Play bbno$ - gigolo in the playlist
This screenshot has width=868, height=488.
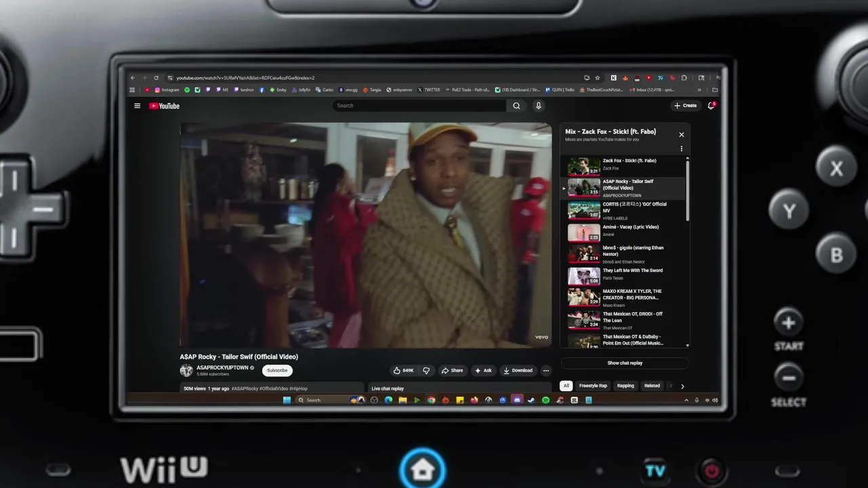pyautogui.click(x=624, y=253)
